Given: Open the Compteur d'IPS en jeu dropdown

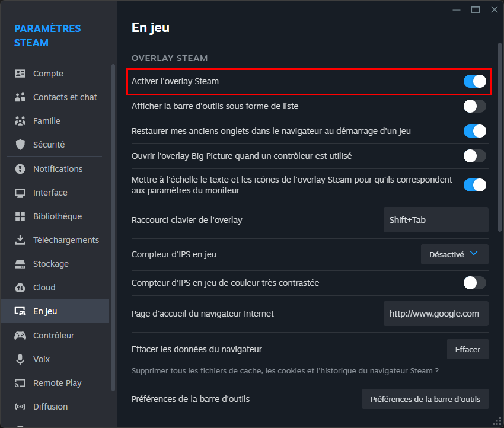Looking at the screenshot, I should [x=455, y=254].
